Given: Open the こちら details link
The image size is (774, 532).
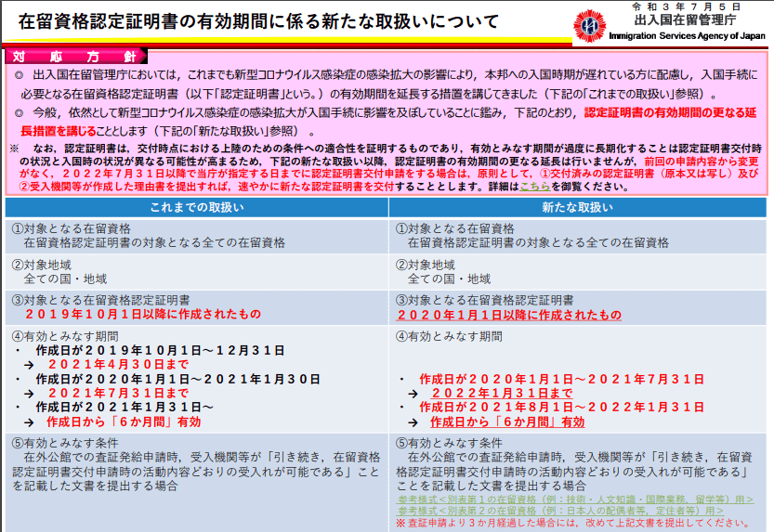Looking at the screenshot, I should [535, 187].
